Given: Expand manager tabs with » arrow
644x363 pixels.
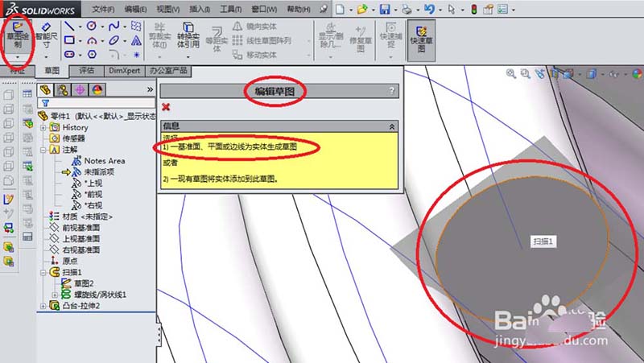Looking at the screenshot, I should click(150, 89).
